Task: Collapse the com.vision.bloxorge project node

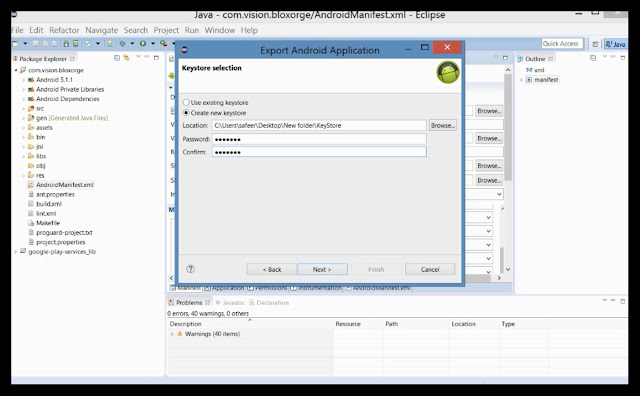Action: [16, 70]
